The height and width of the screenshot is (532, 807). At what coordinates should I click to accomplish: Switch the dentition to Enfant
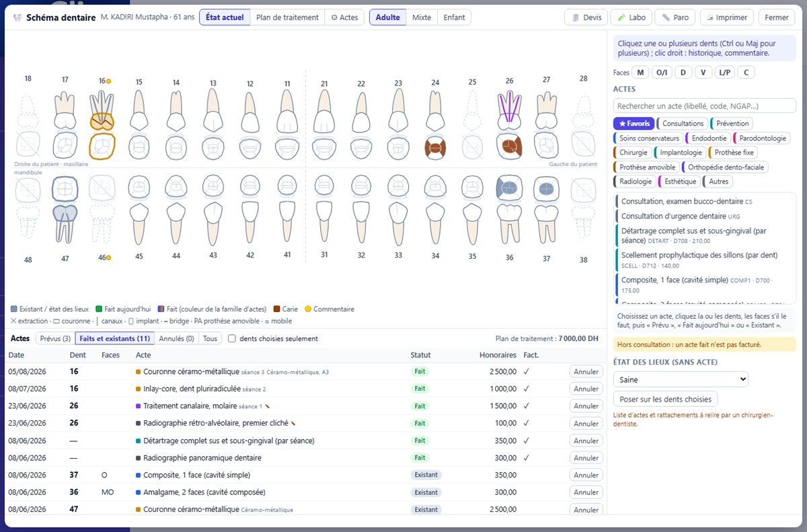click(454, 17)
